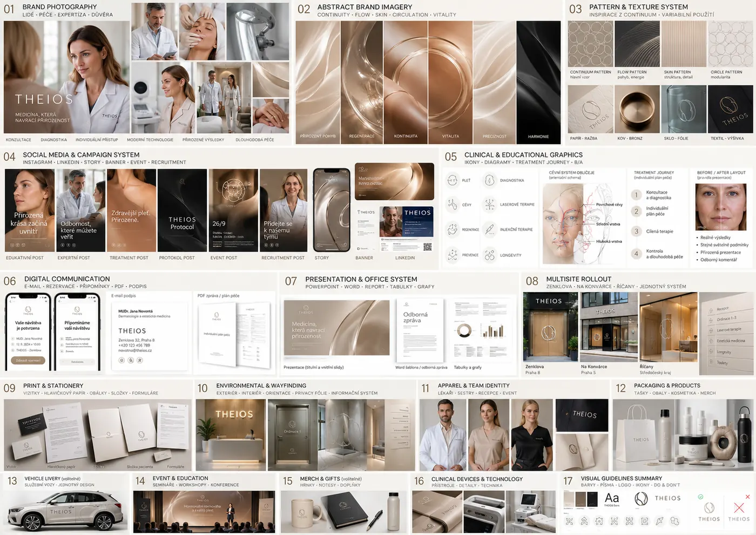The height and width of the screenshot is (535, 756).
Task: Click the Aa THEIOS Sans typography sample
Action: 612,499
